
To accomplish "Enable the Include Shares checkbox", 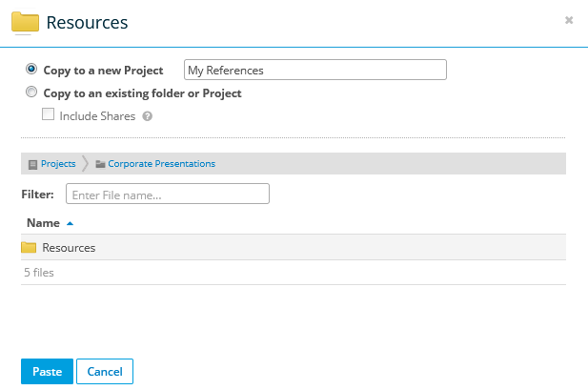I will (48, 115).
